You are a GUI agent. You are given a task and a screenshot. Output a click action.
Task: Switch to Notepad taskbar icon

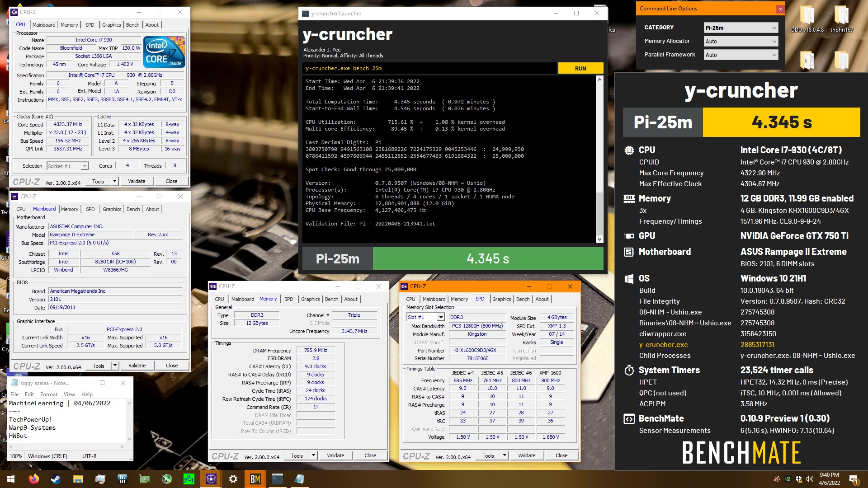[300, 479]
